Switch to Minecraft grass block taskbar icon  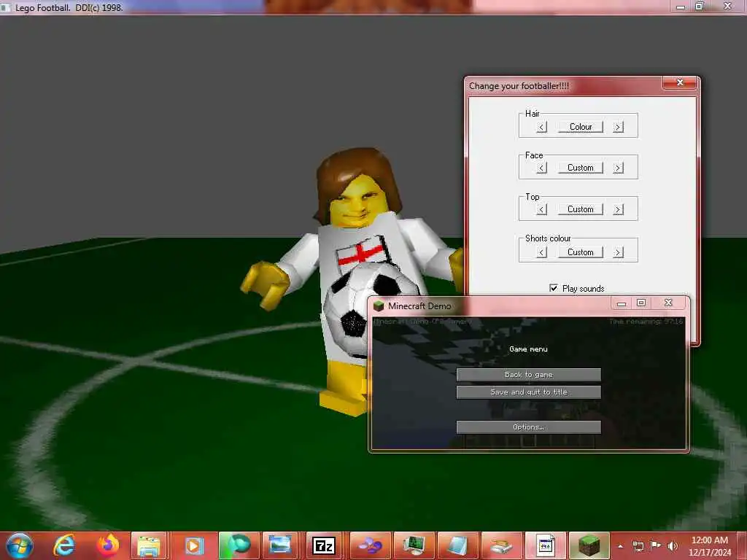tap(589, 545)
